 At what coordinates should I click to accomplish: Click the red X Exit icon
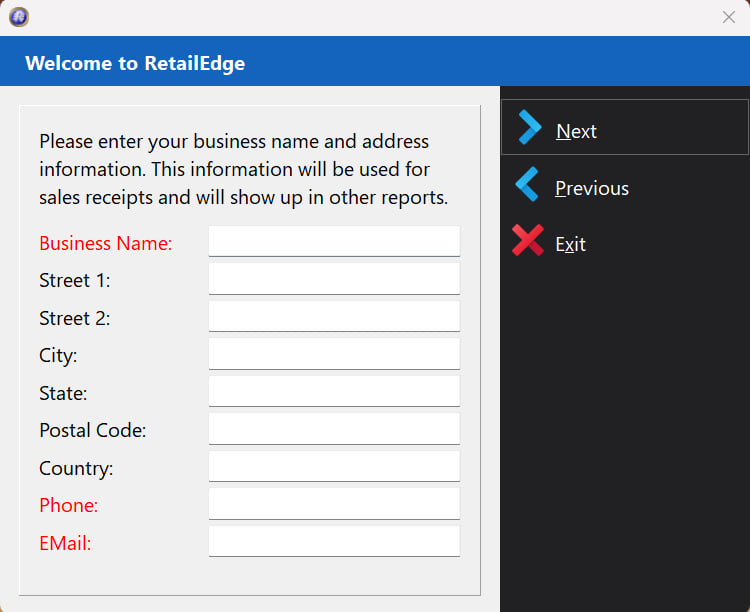click(528, 240)
